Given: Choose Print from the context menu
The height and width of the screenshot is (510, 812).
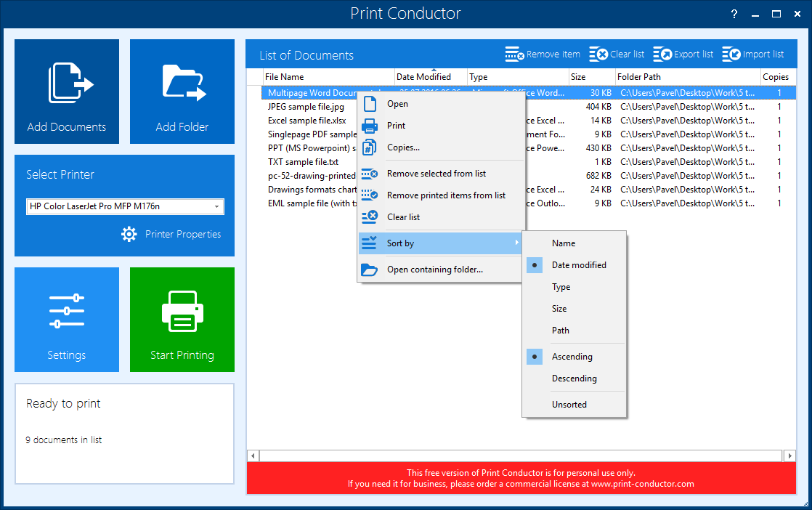Looking at the screenshot, I should [441, 125].
